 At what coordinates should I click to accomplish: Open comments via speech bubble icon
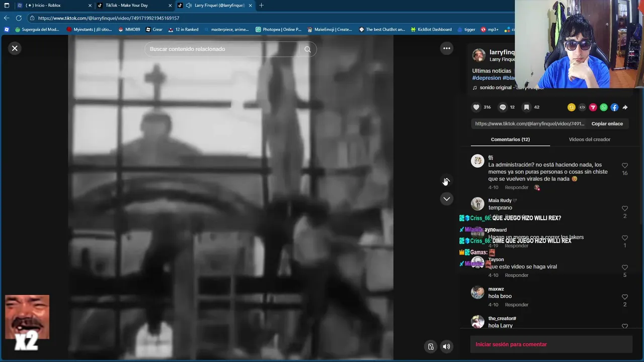[503, 107]
